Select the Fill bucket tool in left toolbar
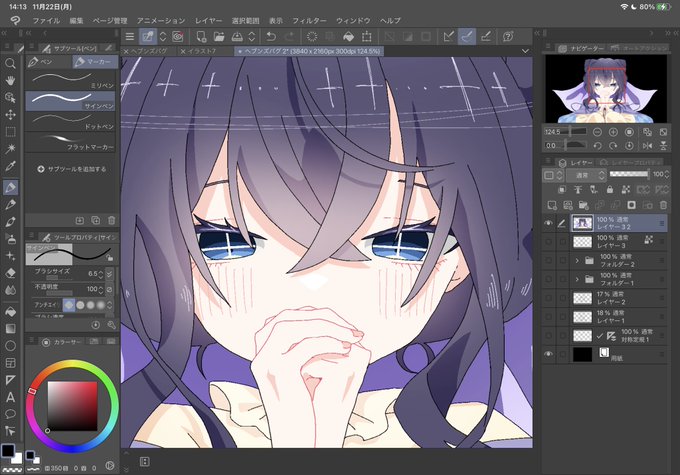Viewport: 680px width, 475px height. pyautogui.click(x=10, y=312)
